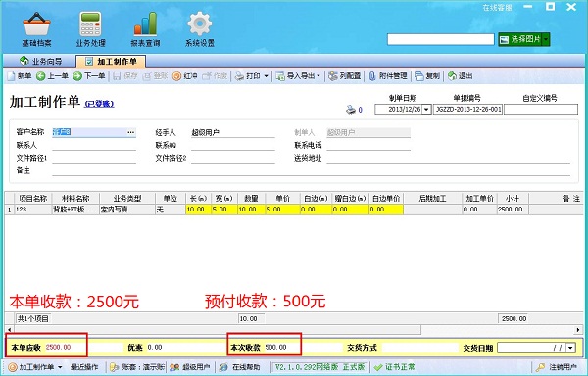Click the 联系QQ field

[x=233, y=145]
